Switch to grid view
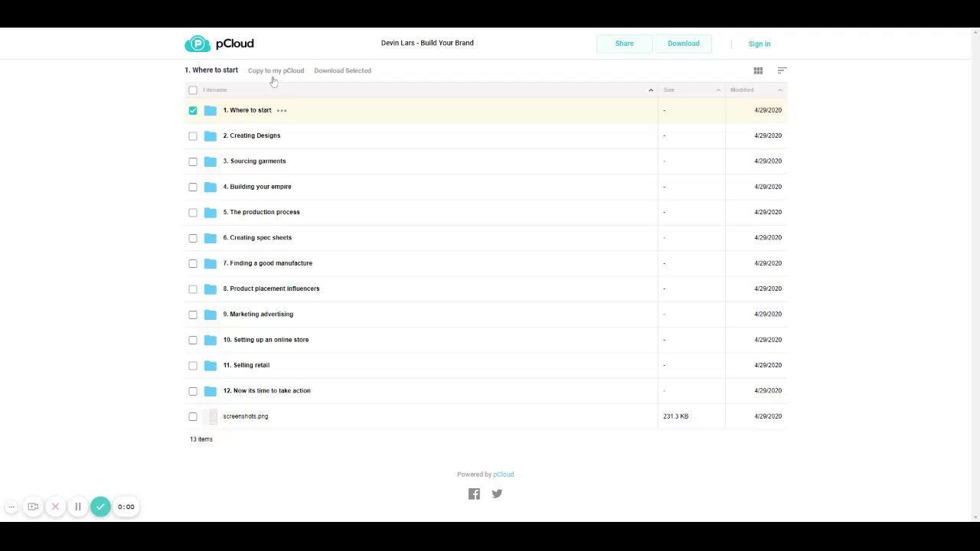The width and height of the screenshot is (980, 551). point(758,70)
